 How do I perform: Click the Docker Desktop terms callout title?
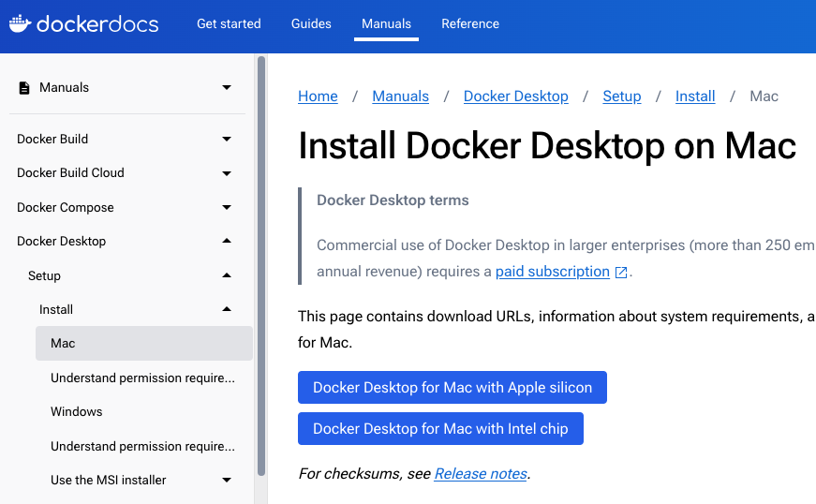[x=393, y=200]
